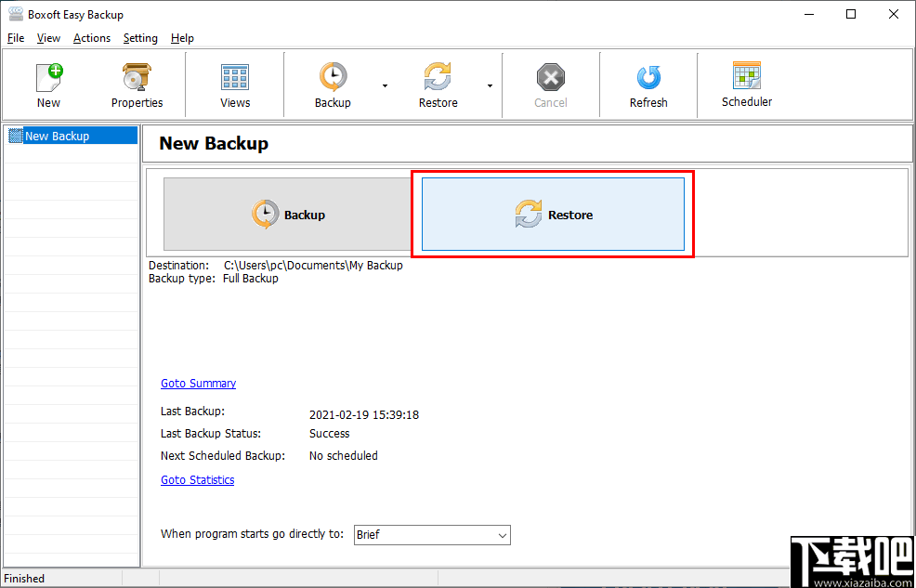The height and width of the screenshot is (588, 916).
Task: Click the Cancel toolbar icon
Action: 550,84
